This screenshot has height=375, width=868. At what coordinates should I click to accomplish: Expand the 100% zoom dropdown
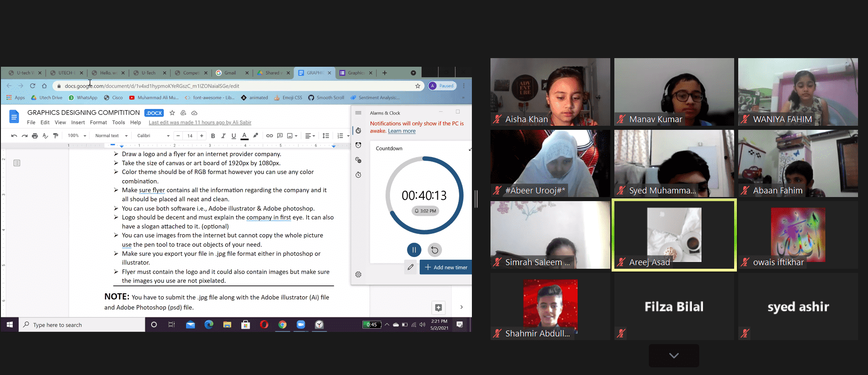pos(77,136)
